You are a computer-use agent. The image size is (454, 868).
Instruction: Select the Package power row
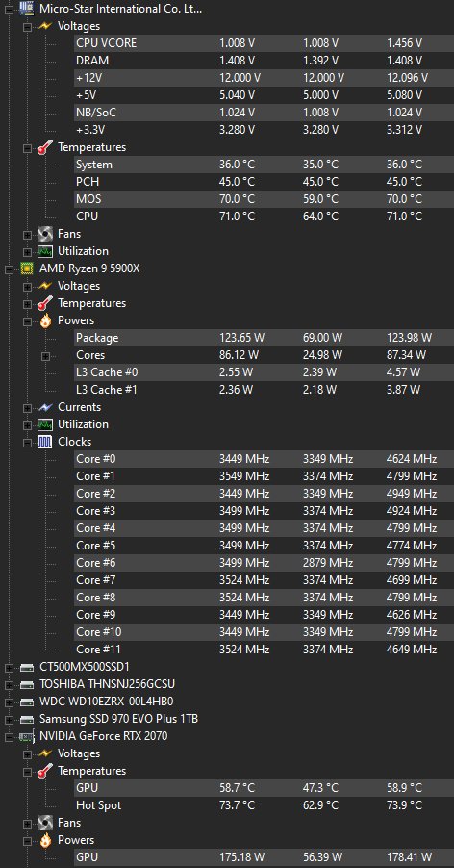(264, 338)
